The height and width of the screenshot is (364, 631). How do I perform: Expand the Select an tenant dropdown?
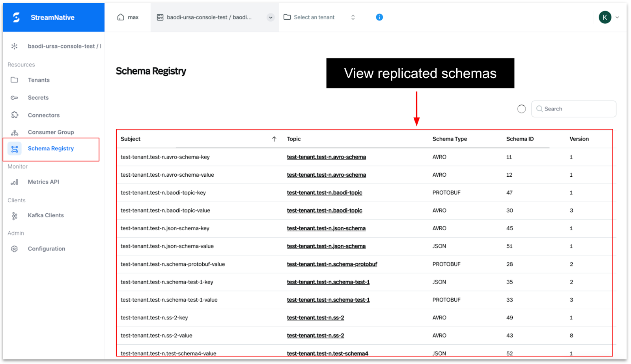[x=353, y=17]
